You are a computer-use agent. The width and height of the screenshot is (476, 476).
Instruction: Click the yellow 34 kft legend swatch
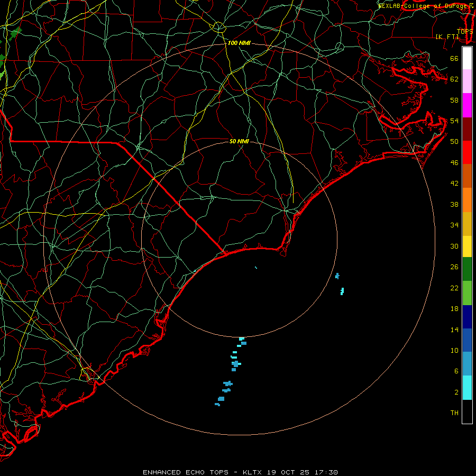[467, 246]
